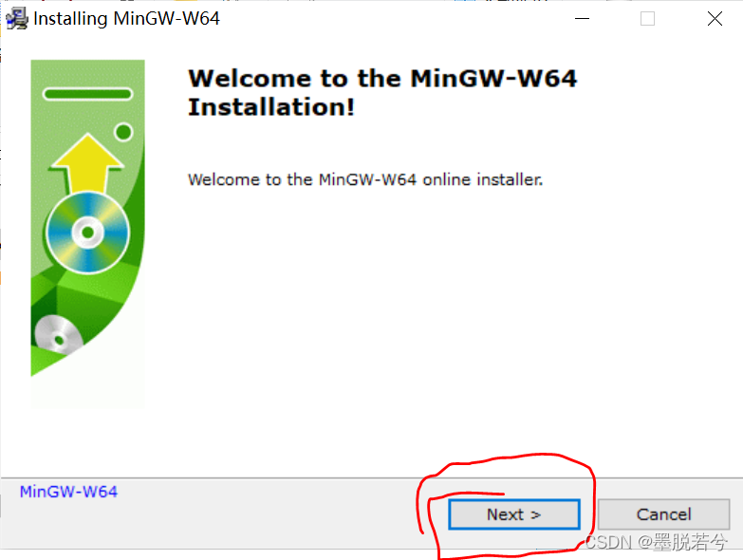
Task: Click the green installer artwork image
Action: (x=87, y=234)
